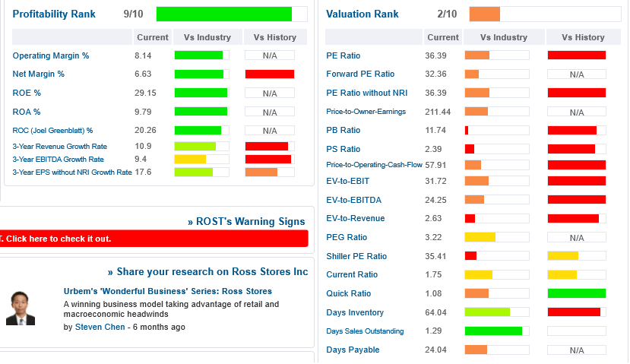
Task: Open ROA % metric link
Action: 27,112
